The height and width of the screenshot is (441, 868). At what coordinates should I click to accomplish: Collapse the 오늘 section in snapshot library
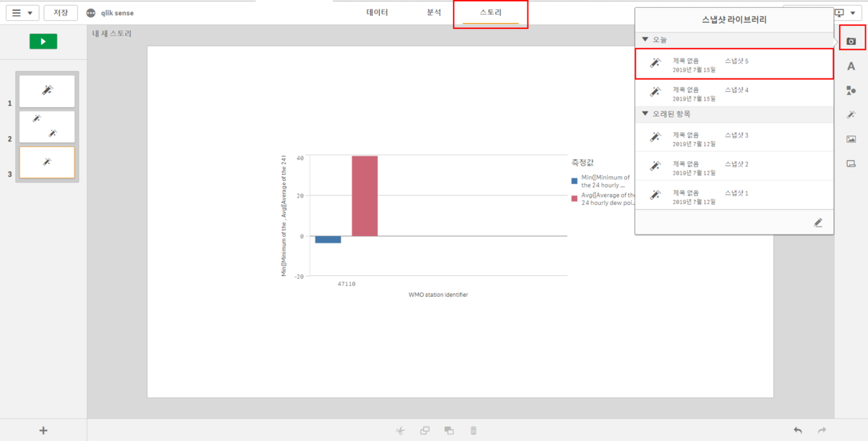[x=645, y=39]
